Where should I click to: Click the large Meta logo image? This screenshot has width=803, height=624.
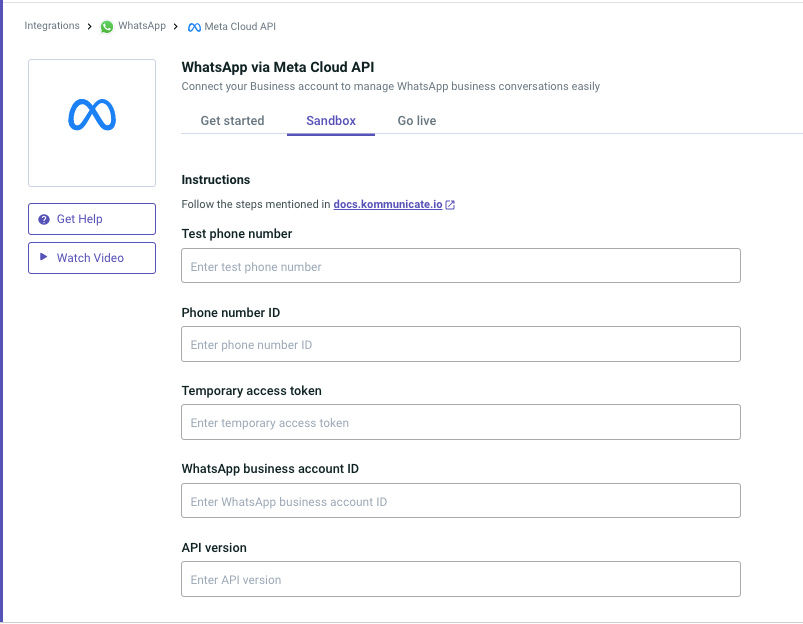[92, 115]
